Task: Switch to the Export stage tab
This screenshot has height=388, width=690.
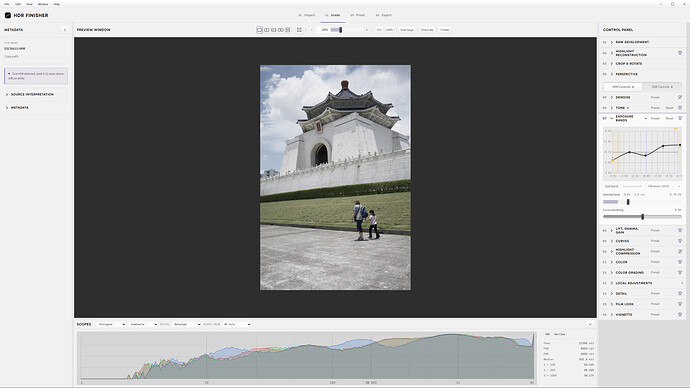Action: pos(384,15)
